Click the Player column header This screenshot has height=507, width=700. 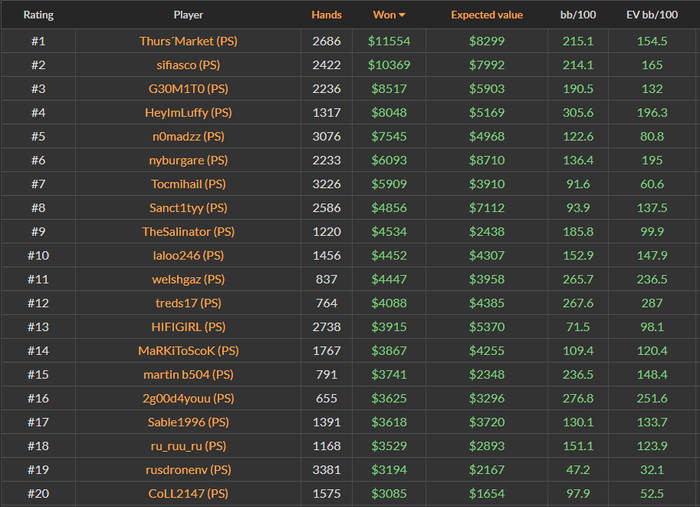tap(188, 15)
